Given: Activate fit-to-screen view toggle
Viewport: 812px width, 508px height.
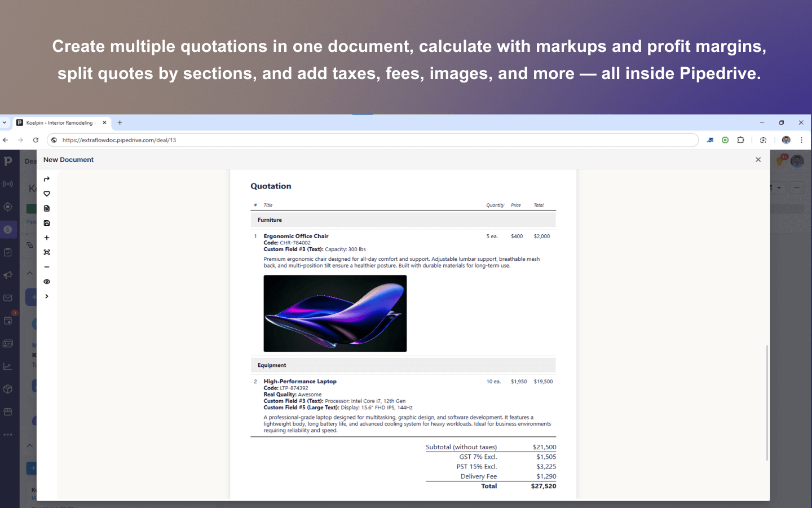Looking at the screenshot, I should 47,252.
